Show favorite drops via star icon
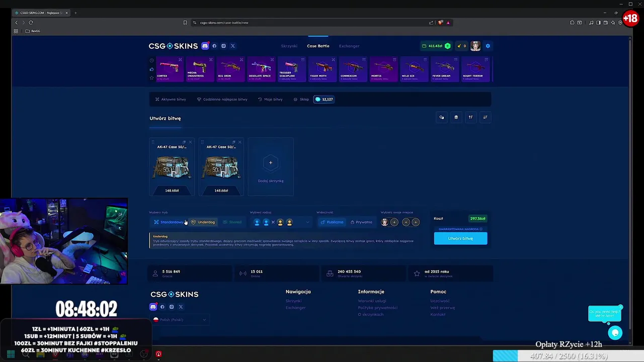Viewport: 644px width, 362px height. click(x=151, y=77)
